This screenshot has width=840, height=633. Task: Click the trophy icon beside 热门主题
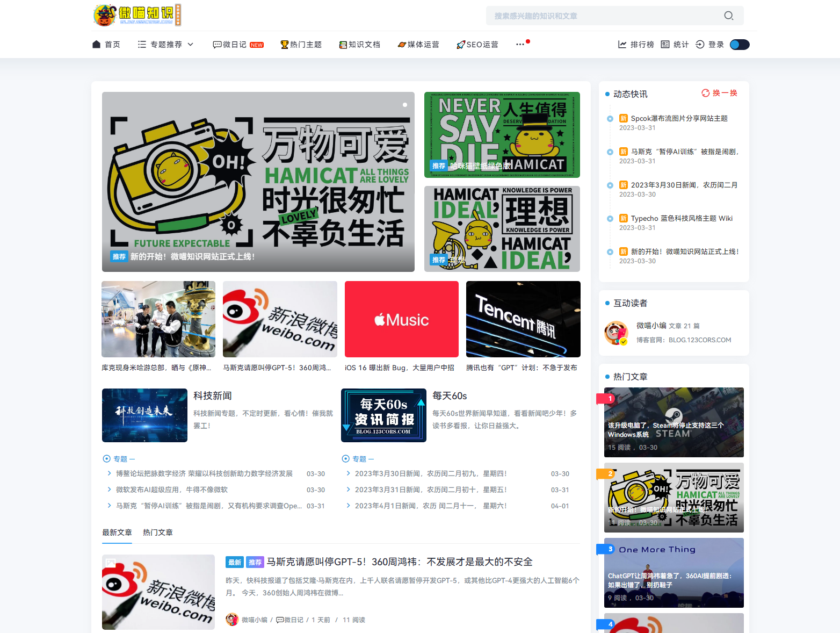tap(285, 45)
